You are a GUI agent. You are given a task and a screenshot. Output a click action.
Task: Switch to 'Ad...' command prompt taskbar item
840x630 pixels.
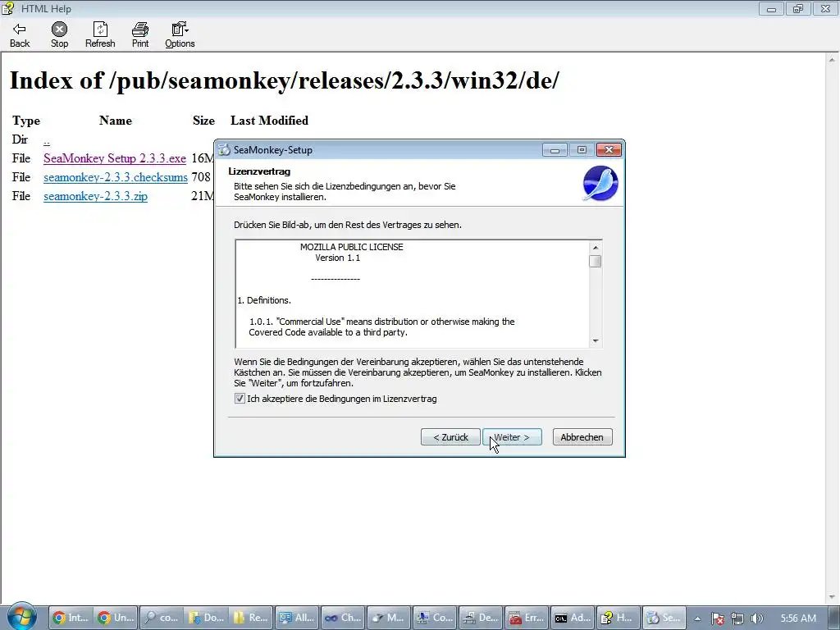click(x=573, y=618)
